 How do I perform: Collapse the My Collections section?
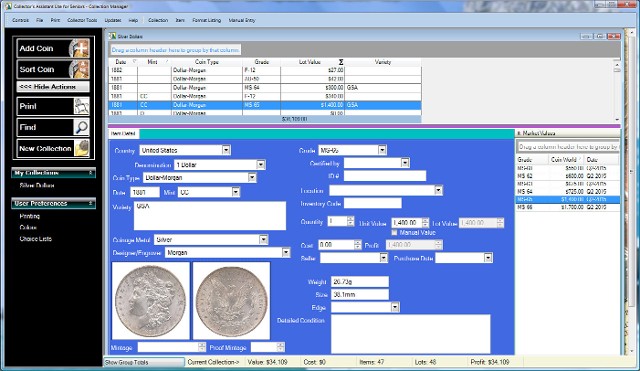pyautogui.click(x=91, y=173)
